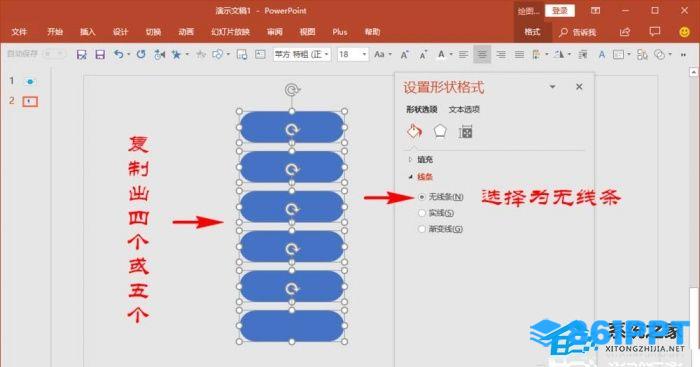Viewport: 700px width, 367px height.
Task: Center align the text
Action: click(482, 54)
